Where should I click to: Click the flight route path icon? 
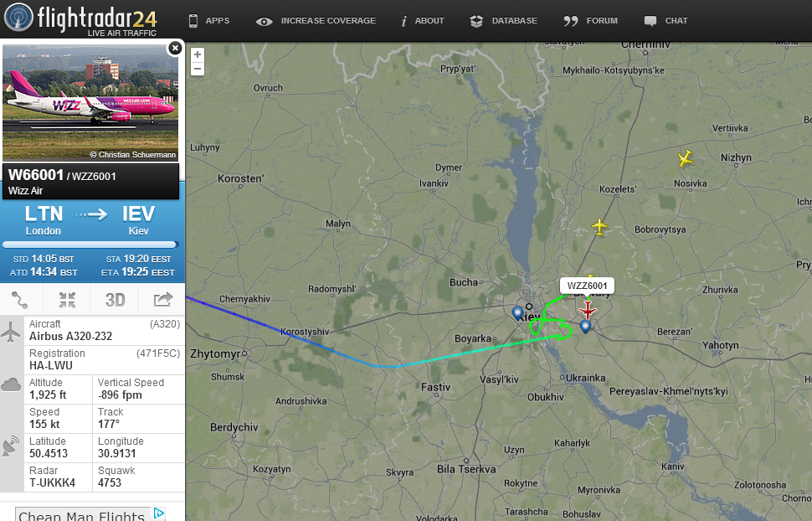pos(20,300)
